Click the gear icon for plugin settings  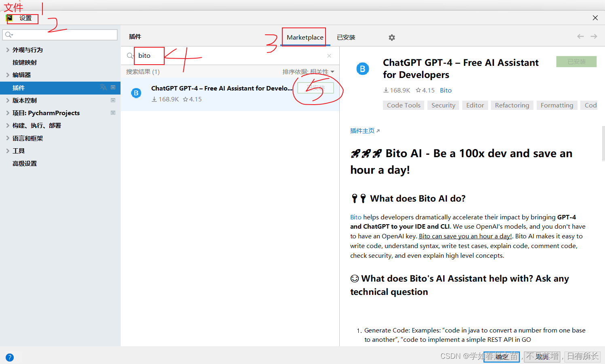coord(391,38)
